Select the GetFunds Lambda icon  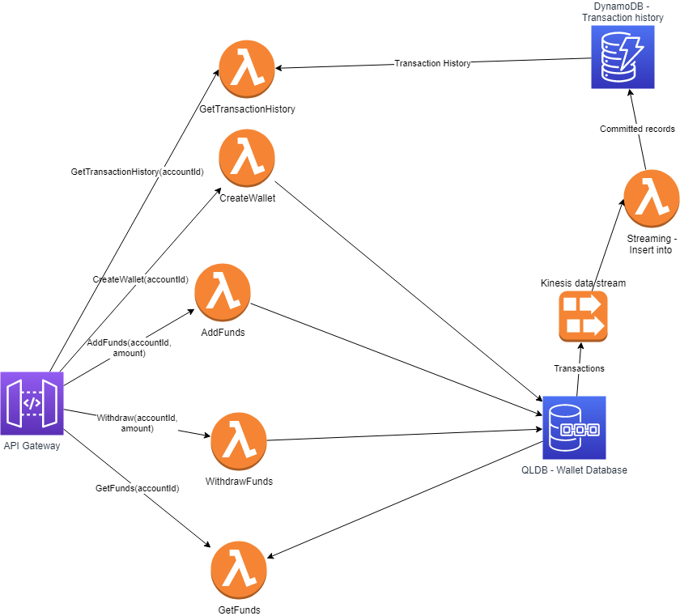click(238, 569)
